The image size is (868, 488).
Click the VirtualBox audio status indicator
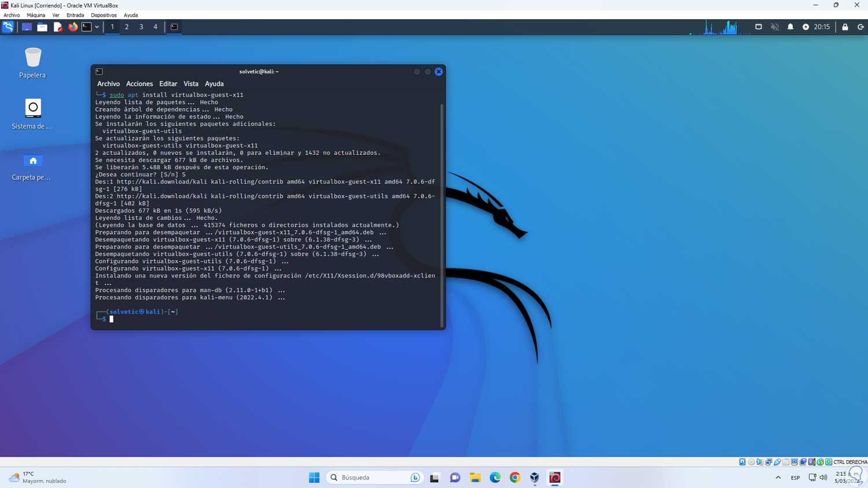tap(760, 462)
